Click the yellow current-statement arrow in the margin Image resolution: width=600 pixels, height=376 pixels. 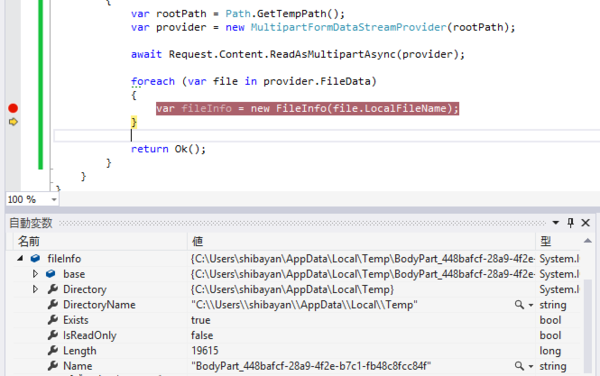pyautogui.click(x=13, y=122)
